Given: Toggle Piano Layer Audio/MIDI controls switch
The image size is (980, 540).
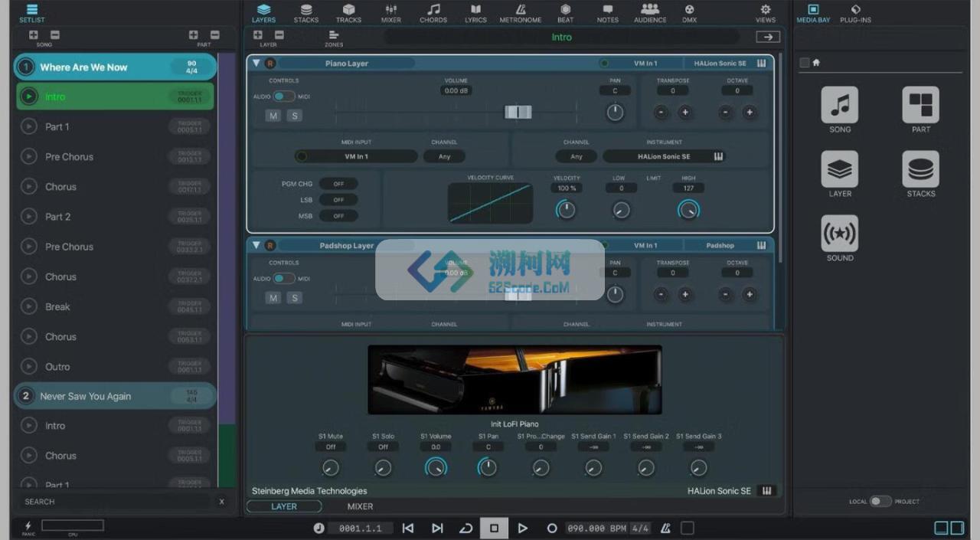Looking at the screenshot, I should pos(284,97).
